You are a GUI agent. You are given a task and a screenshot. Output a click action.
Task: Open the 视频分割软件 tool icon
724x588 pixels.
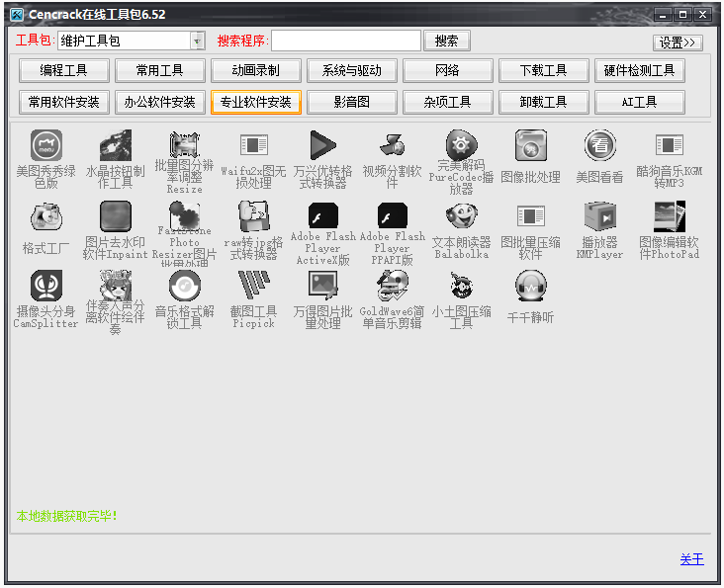point(392,146)
